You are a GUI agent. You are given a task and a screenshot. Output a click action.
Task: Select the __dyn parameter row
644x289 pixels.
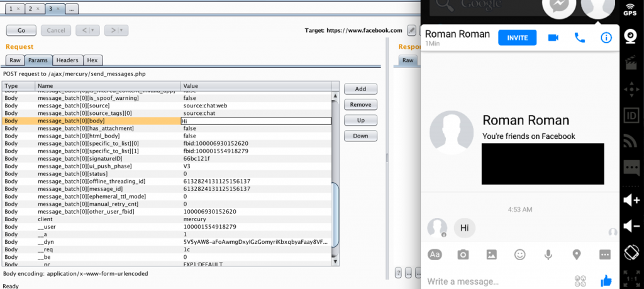point(167,243)
